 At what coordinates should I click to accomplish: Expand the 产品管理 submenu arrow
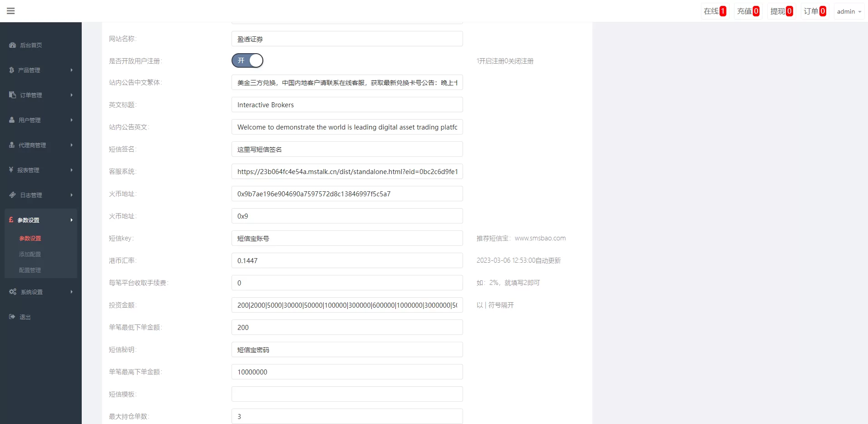click(x=71, y=70)
